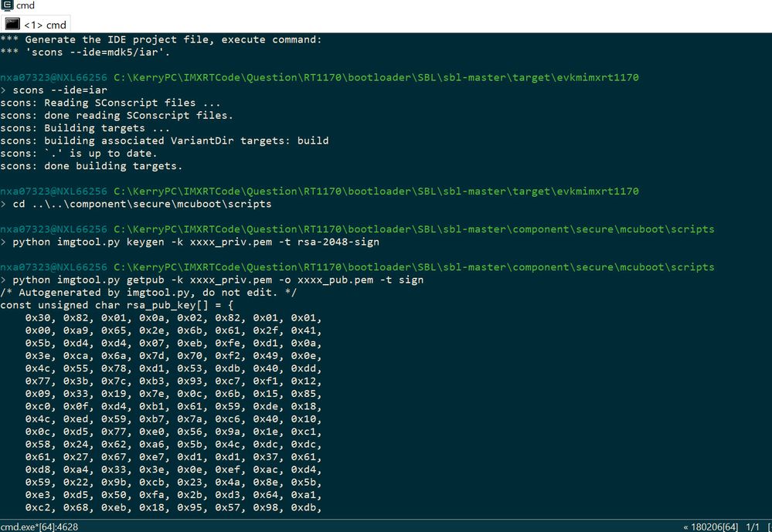
Task: Click the cmd.exe*[64]:4628 status bar field
Action: click(x=39, y=526)
